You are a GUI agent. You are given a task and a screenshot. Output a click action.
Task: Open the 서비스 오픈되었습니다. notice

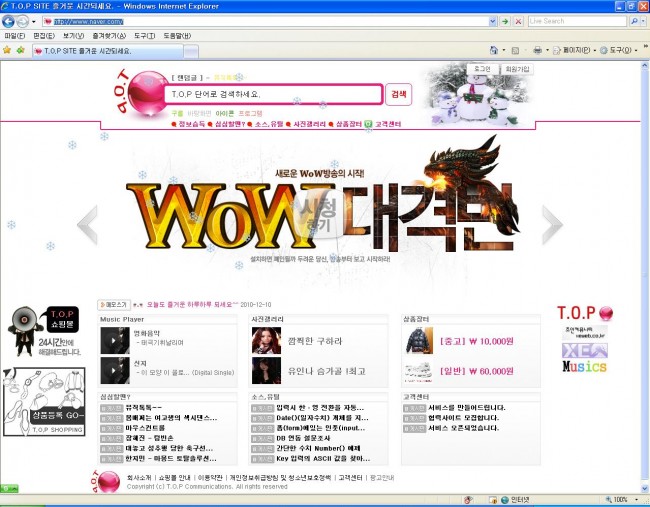pos(463,428)
